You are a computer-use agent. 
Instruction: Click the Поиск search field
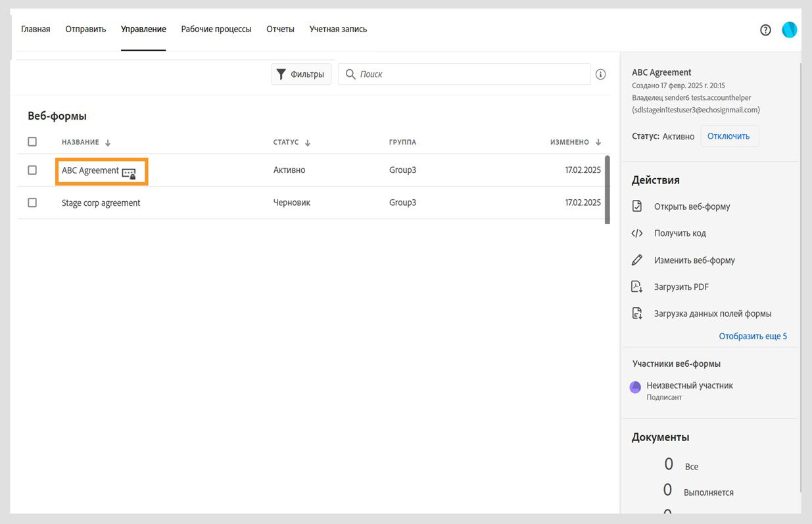pos(470,74)
